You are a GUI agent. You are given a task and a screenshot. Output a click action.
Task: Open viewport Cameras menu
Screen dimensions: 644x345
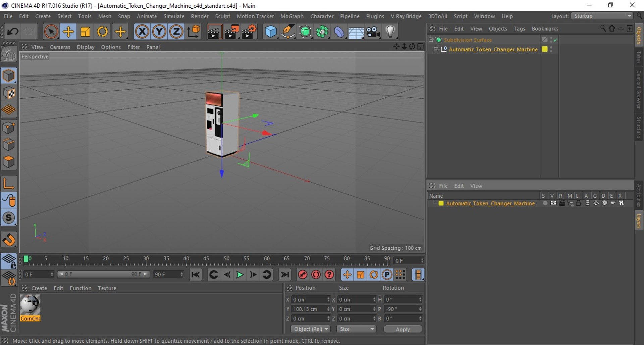(60, 47)
